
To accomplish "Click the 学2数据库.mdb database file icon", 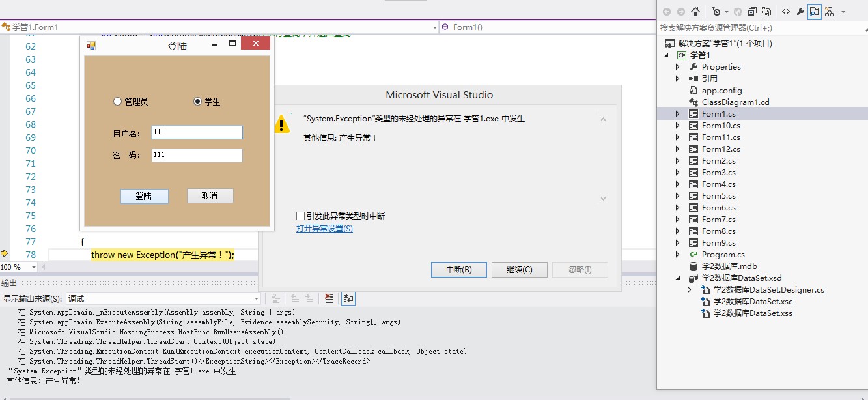I will (694, 266).
